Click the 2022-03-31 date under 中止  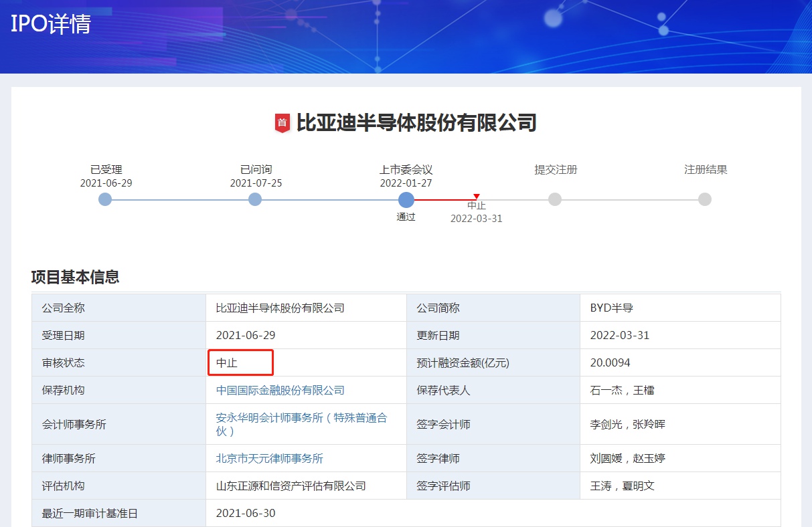click(476, 218)
